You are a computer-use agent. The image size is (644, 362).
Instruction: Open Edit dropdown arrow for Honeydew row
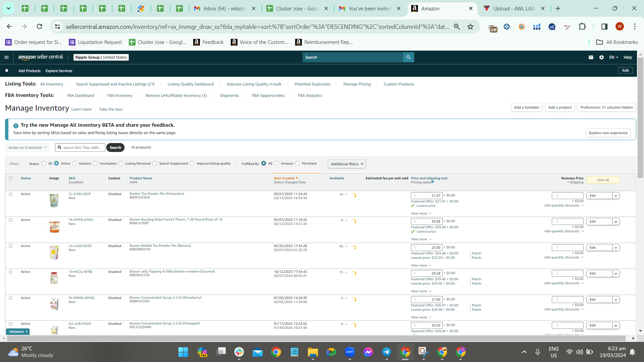(x=616, y=196)
